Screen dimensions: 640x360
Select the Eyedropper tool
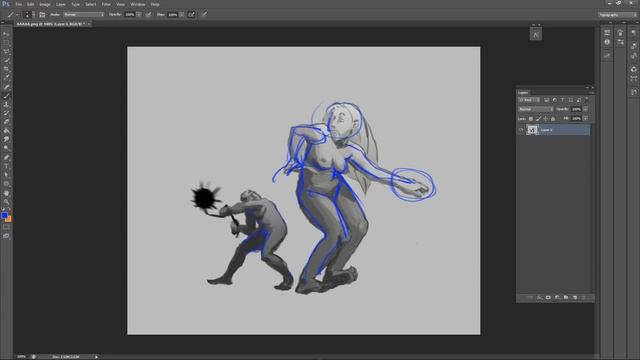pos(6,78)
